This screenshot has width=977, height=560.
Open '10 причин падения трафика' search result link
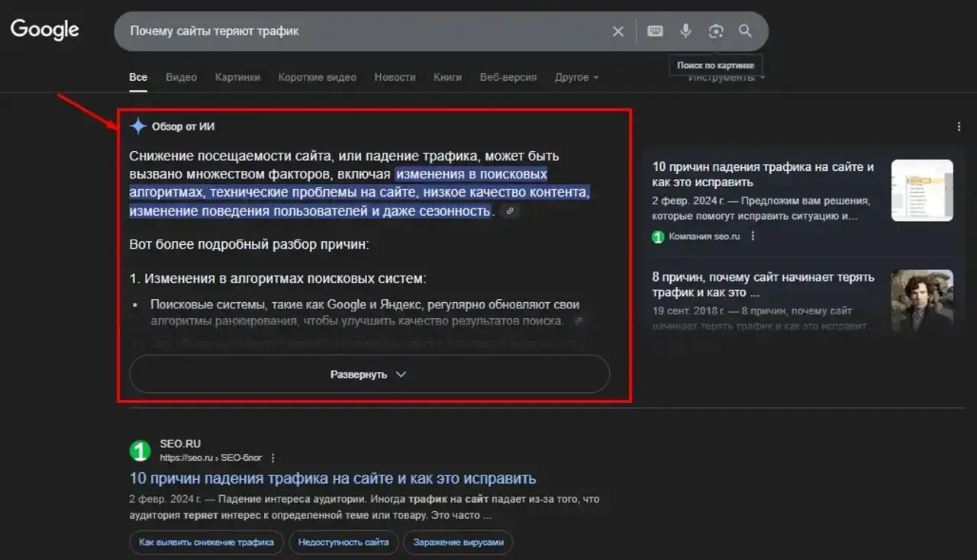332,478
